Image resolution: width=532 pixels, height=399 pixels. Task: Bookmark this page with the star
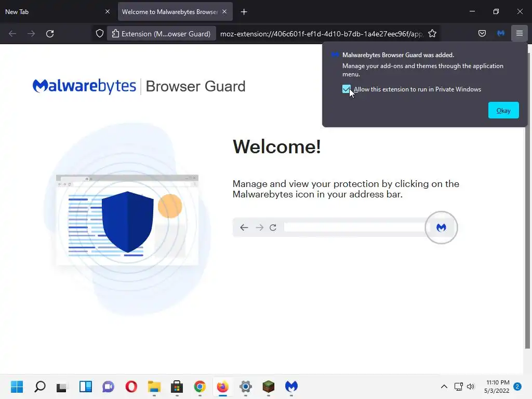tap(432, 34)
